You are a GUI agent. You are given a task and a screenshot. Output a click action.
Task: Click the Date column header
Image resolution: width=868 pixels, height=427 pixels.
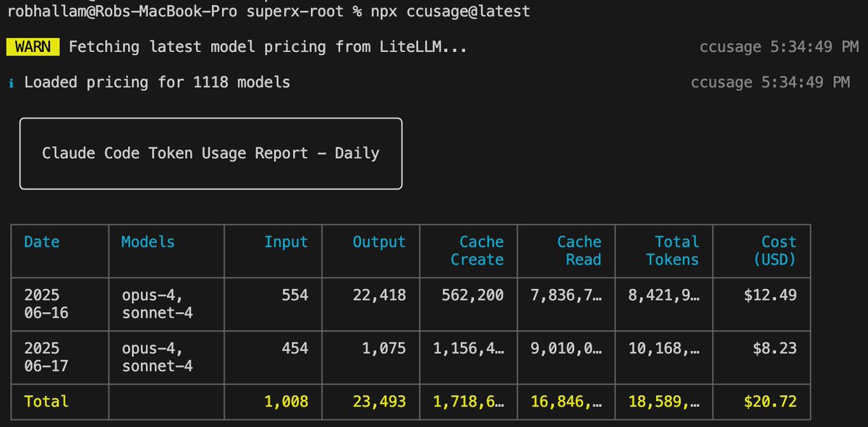(42, 242)
